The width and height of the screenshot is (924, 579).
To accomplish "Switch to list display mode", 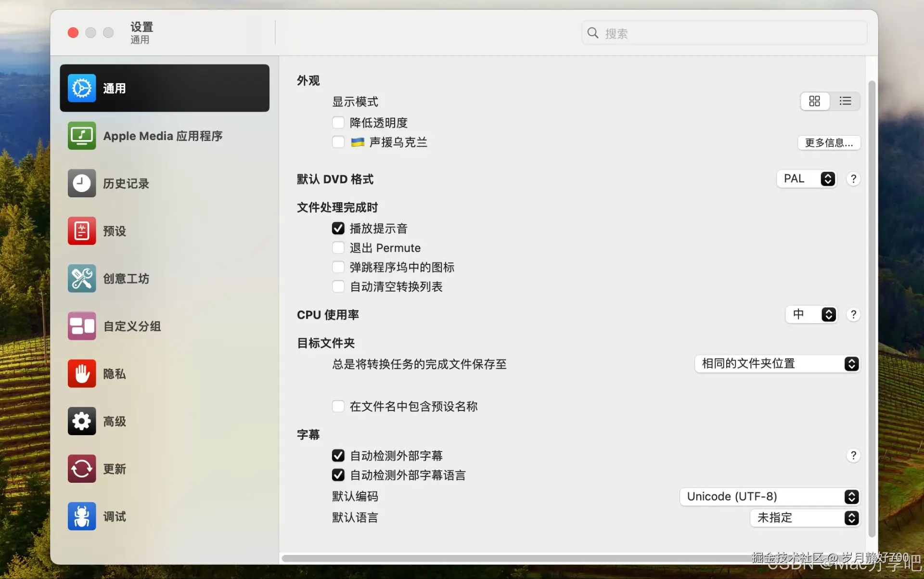I will click(x=846, y=101).
